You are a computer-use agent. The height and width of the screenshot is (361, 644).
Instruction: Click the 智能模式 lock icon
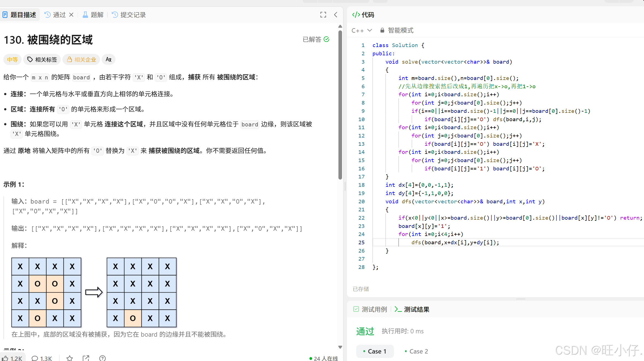click(382, 30)
